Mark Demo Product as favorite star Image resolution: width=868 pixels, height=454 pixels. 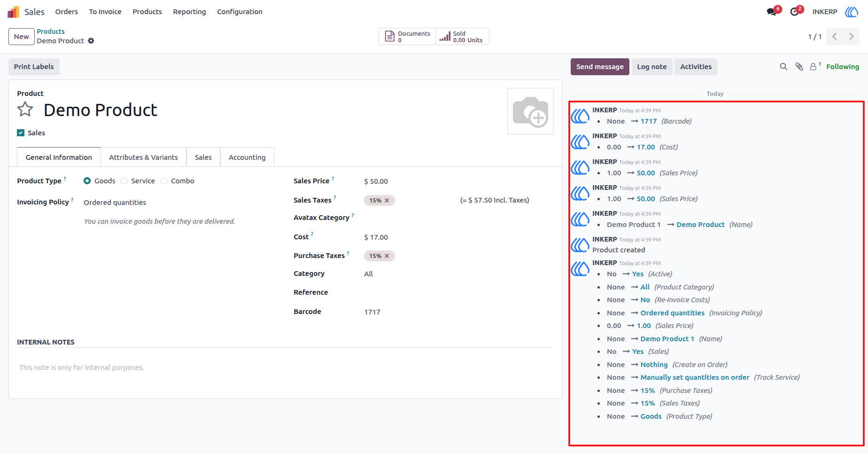point(25,110)
